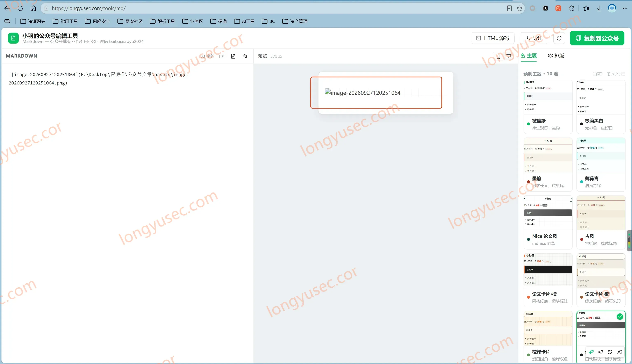
Task: Pick the 论文卡片·赭 theme
Action: tap(601, 280)
